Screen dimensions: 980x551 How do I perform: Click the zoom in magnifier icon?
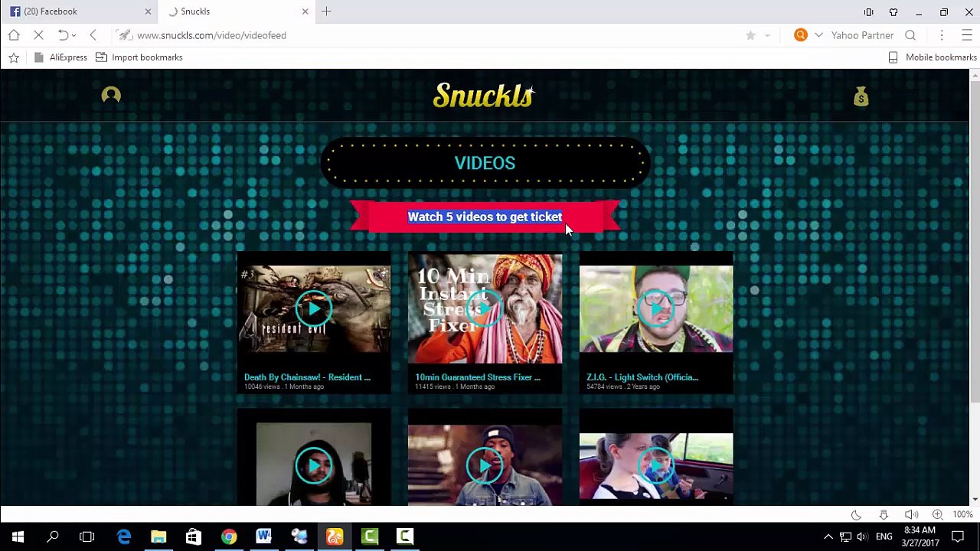point(937,515)
